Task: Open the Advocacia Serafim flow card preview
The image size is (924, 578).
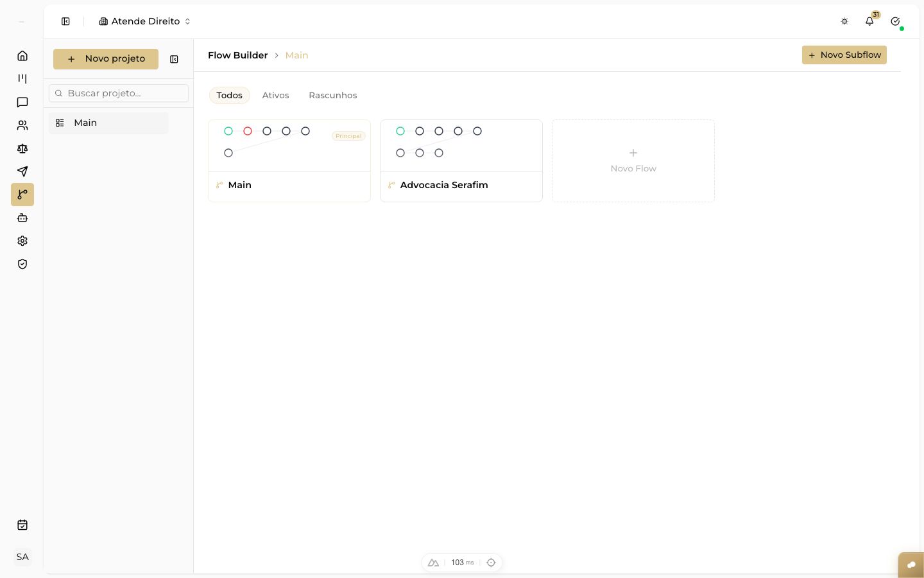Action: (x=461, y=146)
